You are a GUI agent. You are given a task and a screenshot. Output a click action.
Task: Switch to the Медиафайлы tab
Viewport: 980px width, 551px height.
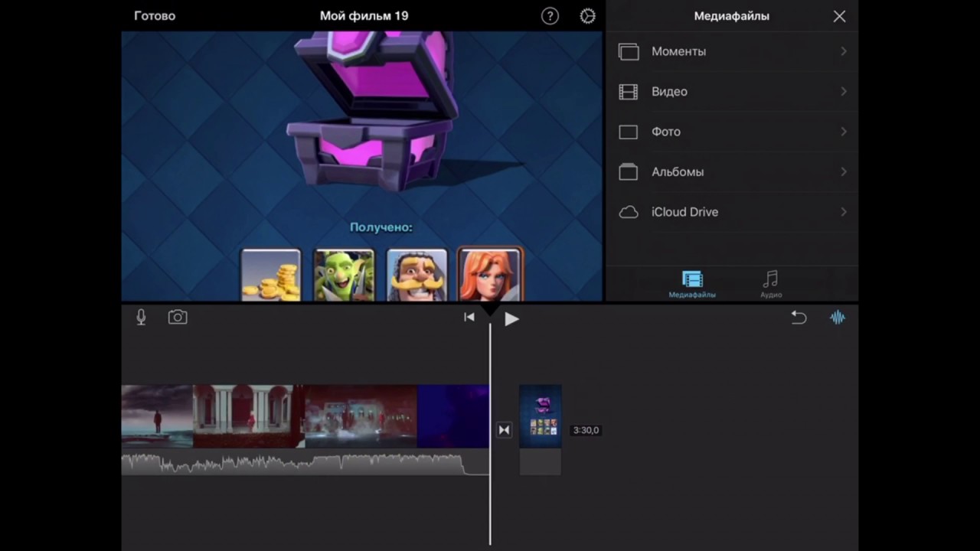click(x=692, y=285)
